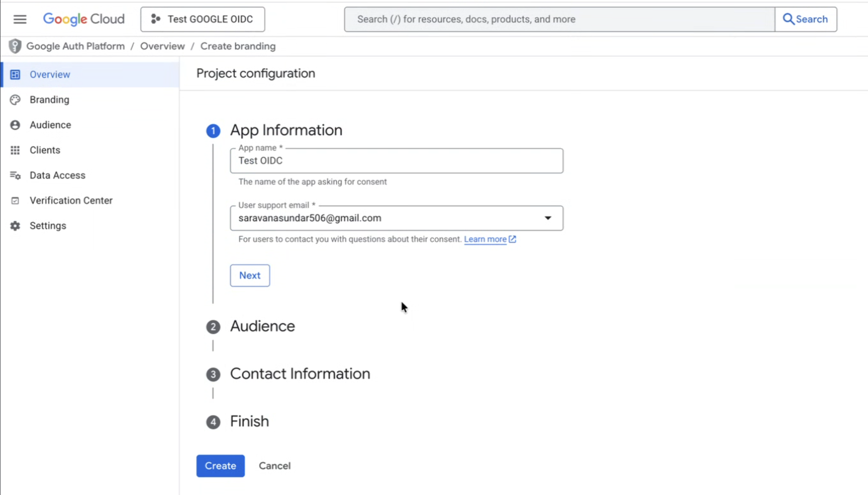This screenshot has height=495, width=868.
Task: Open the Overview panel icon in sidebar
Action: coord(15,74)
